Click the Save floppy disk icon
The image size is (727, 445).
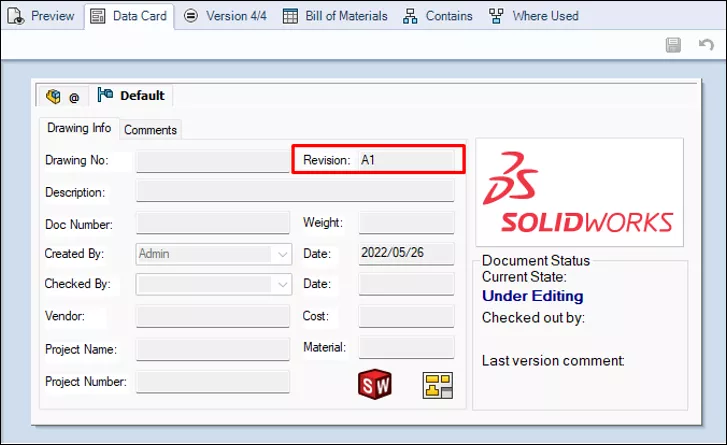click(x=673, y=45)
